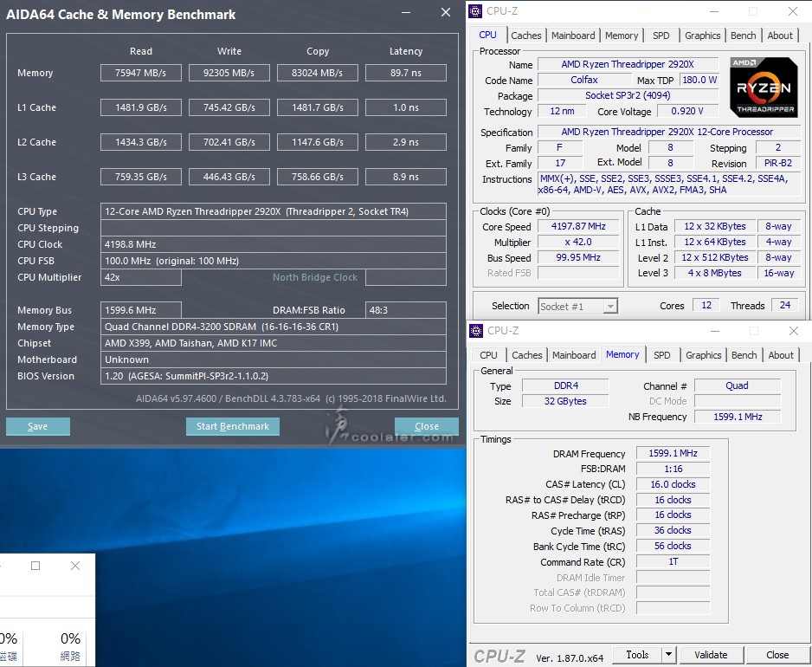Click the Memory Type Quad Channel field
Viewport: 812px width, 667px height.
(x=274, y=327)
